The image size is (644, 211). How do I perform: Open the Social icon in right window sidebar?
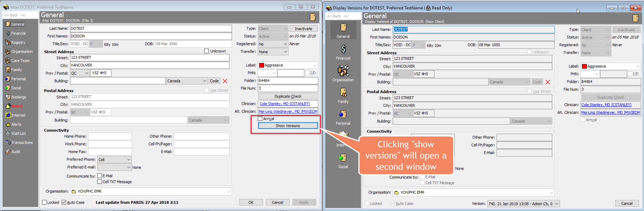coord(343,158)
